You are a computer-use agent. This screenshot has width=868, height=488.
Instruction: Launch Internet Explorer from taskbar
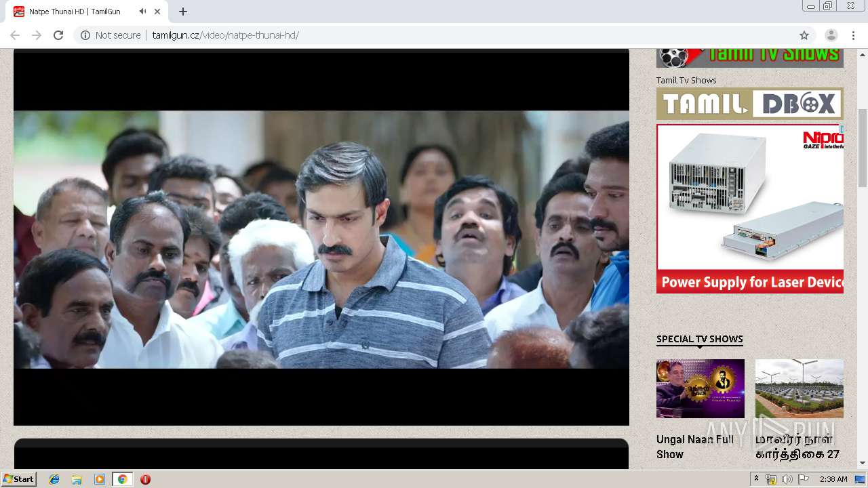(x=54, y=479)
